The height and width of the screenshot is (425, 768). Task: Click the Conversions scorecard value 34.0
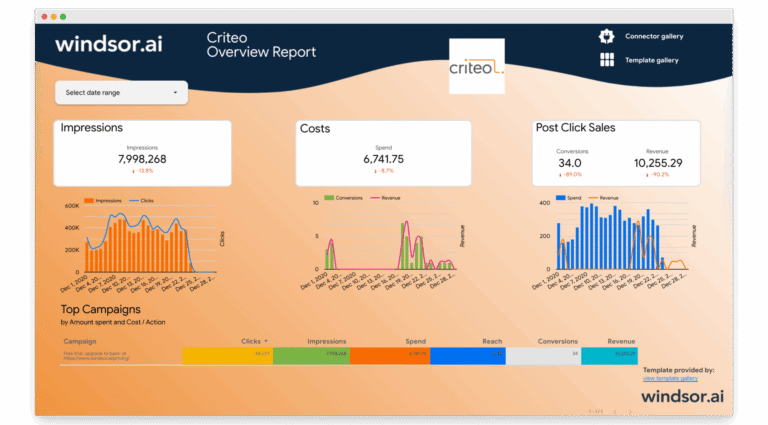click(x=570, y=163)
